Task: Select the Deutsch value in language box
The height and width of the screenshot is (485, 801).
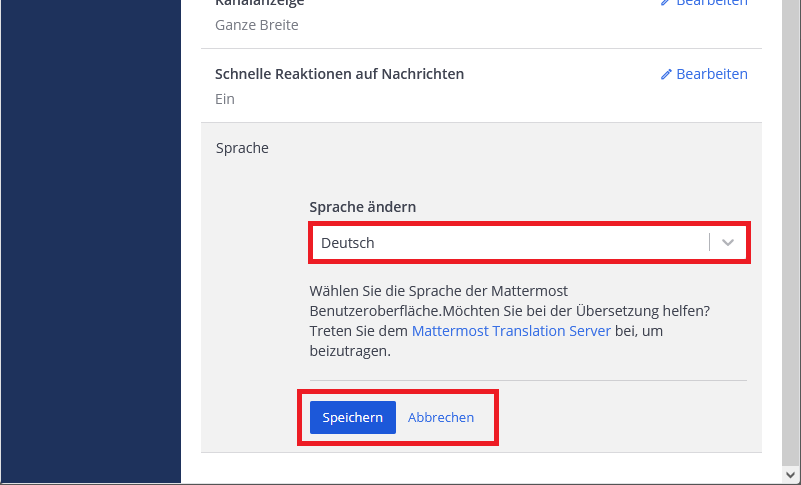Action: 348,243
